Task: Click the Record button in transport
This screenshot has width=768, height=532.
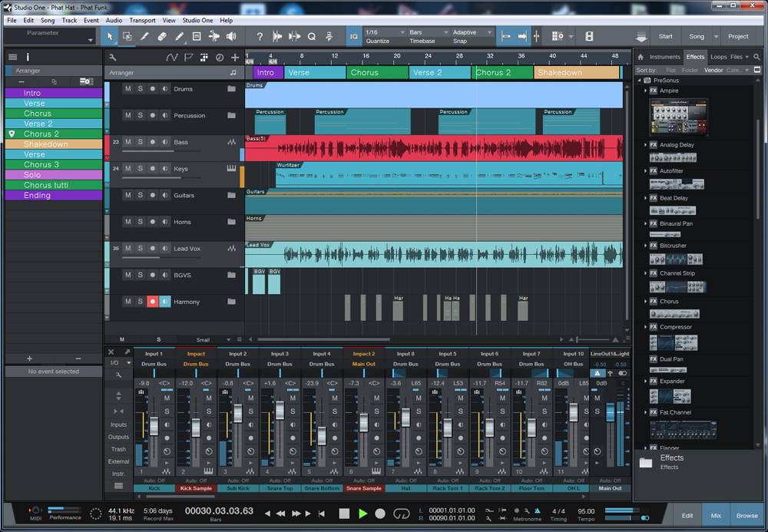Action: pyautogui.click(x=380, y=513)
